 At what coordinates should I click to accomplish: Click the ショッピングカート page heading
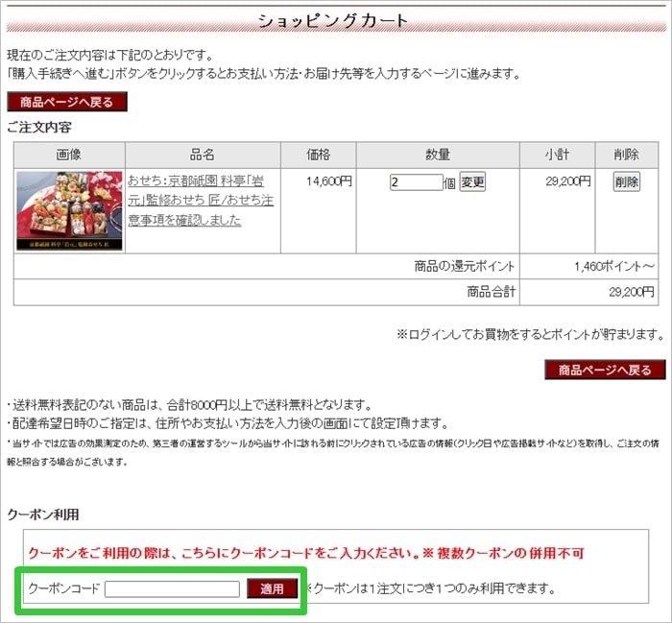click(x=335, y=21)
